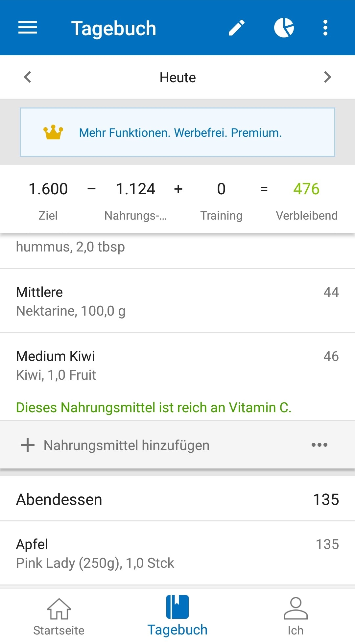Open meal options three-dot menu

tap(319, 445)
